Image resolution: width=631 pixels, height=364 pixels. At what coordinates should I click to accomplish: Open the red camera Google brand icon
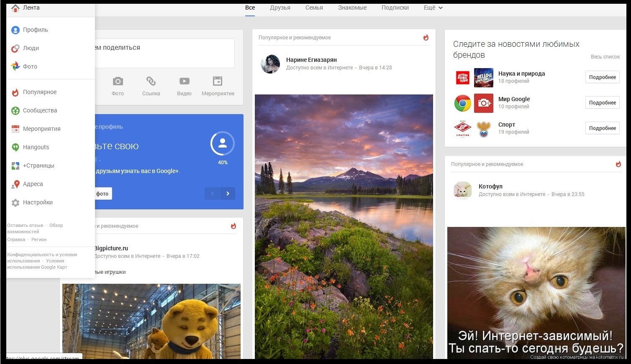coord(484,103)
